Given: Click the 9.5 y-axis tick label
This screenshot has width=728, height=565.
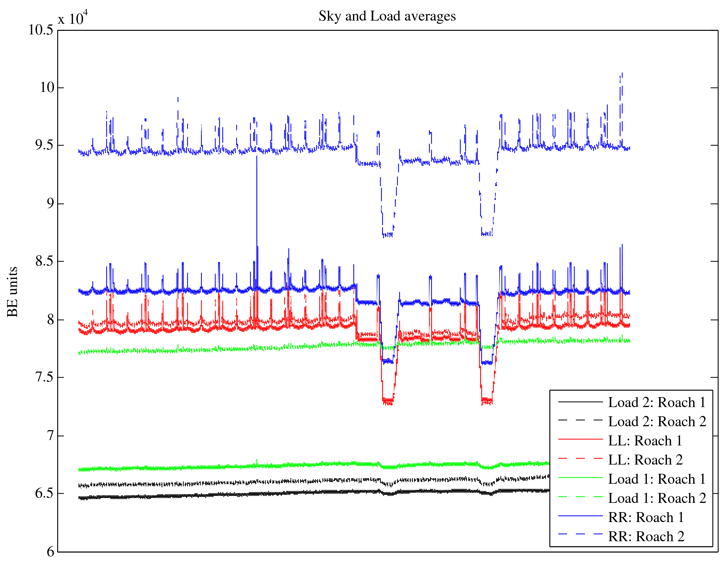Looking at the screenshot, I should point(44,145).
